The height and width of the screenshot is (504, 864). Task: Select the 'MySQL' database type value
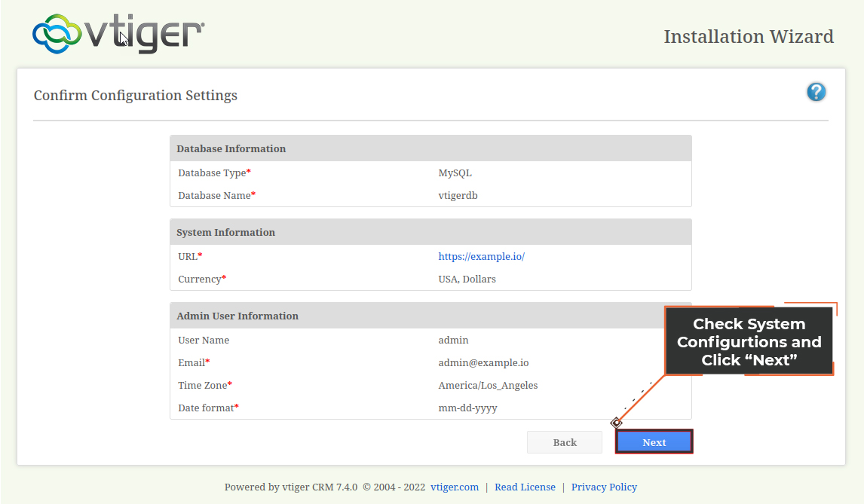455,173
